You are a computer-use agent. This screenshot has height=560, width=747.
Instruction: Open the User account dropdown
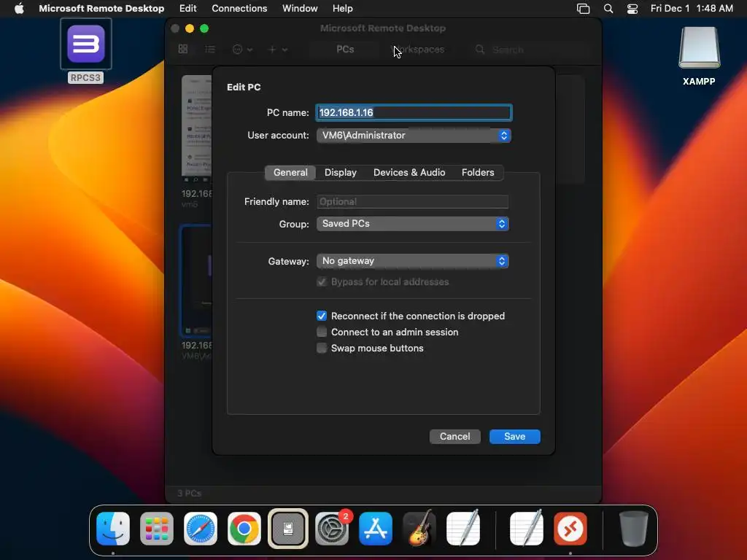(414, 135)
